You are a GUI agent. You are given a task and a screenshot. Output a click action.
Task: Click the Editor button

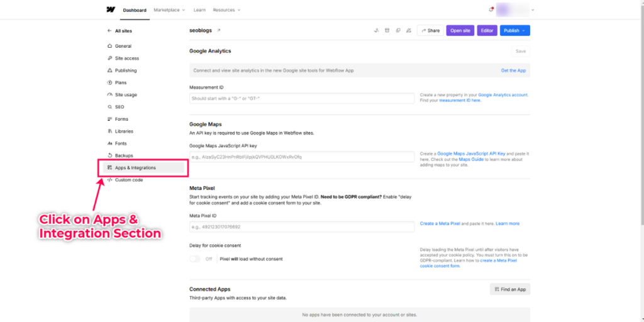pyautogui.click(x=487, y=30)
